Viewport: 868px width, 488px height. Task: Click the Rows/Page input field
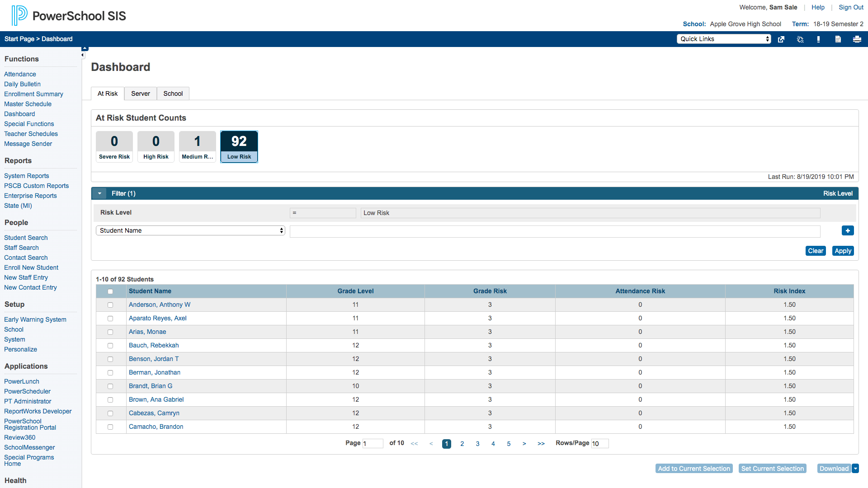599,443
